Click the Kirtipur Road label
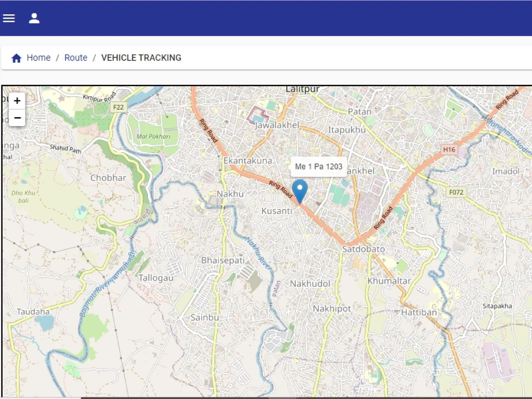 [x=99, y=97]
